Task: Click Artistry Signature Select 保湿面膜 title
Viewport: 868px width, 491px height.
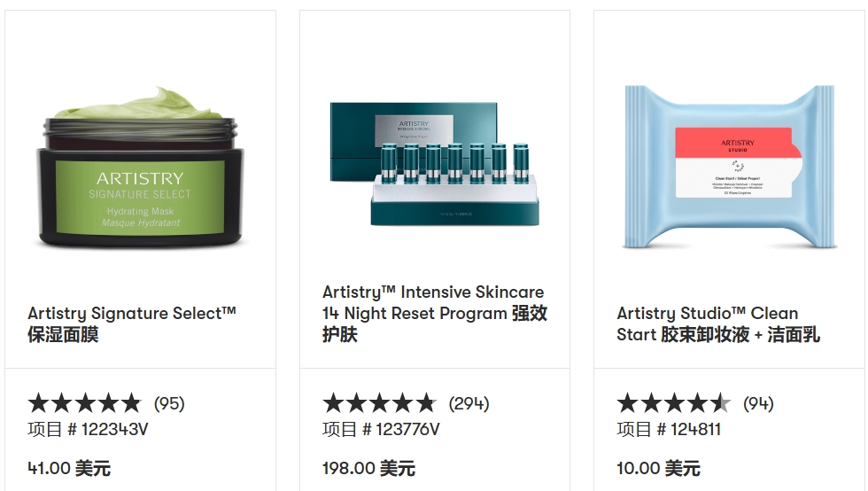Action: (x=132, y=323)
